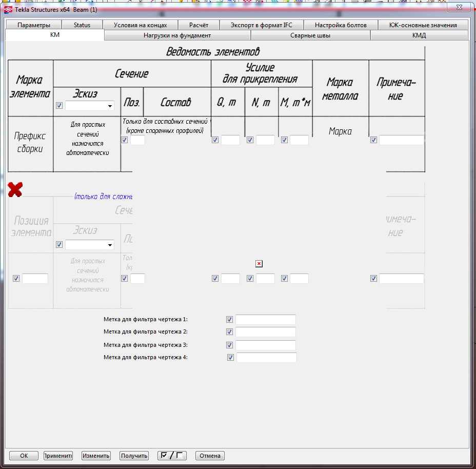Click the Получить button

tap(134, 456)
